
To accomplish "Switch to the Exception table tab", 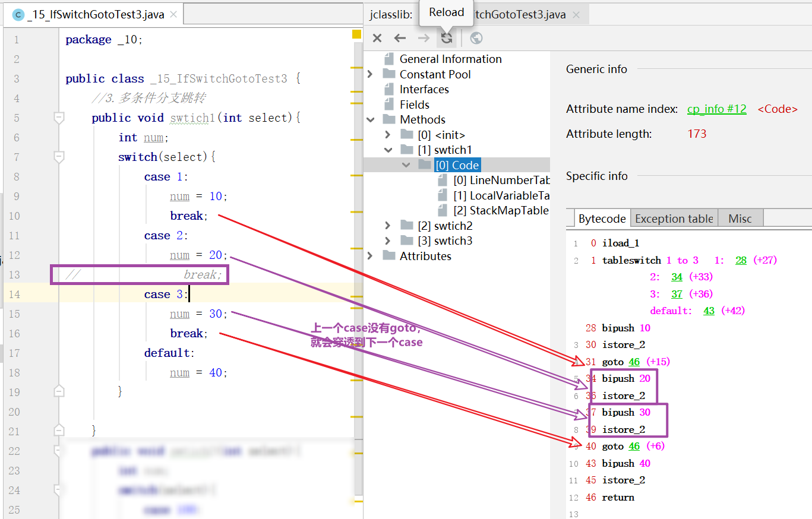I will 674,219.
